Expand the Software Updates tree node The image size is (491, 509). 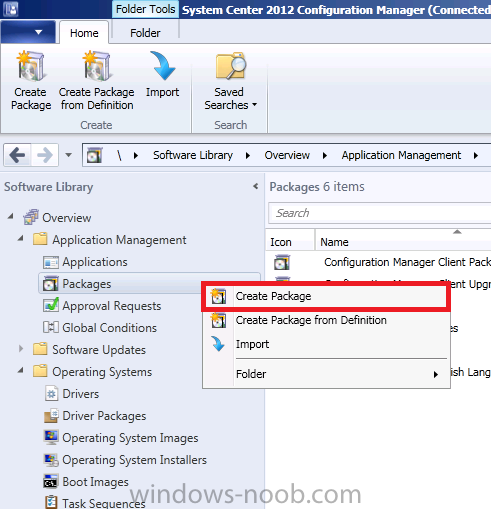(21, 349)
